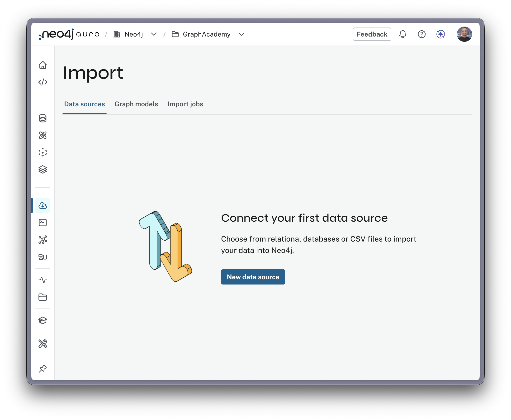Open the graph analytics network icon
Viewport: 511px width, 420px height.
[x=43, y=240]
